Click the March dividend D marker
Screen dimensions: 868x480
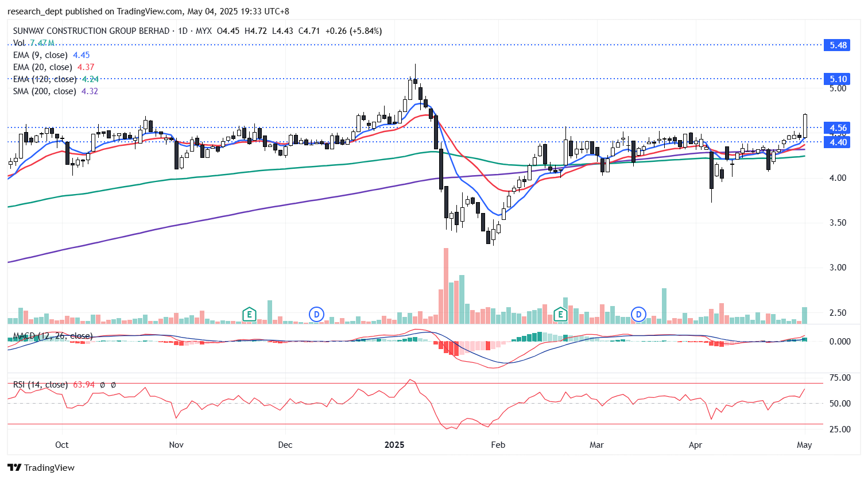pos(638,314)
